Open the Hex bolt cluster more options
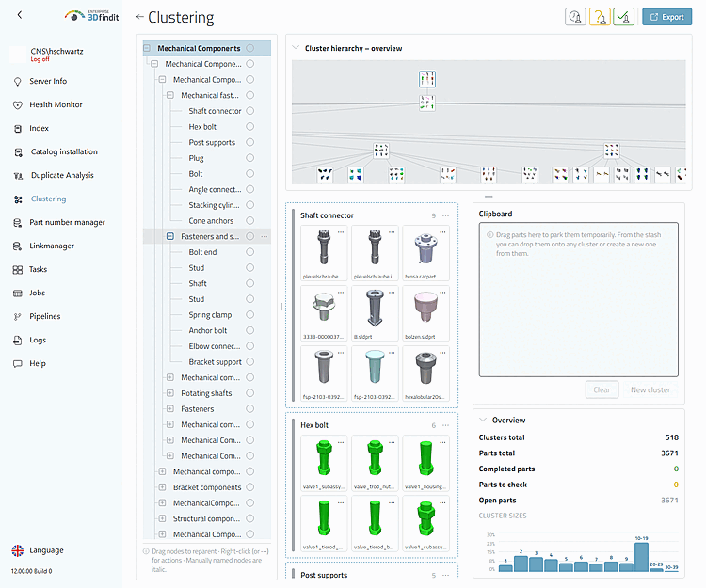Screen dimensions: 706x588 pos(446,425)
